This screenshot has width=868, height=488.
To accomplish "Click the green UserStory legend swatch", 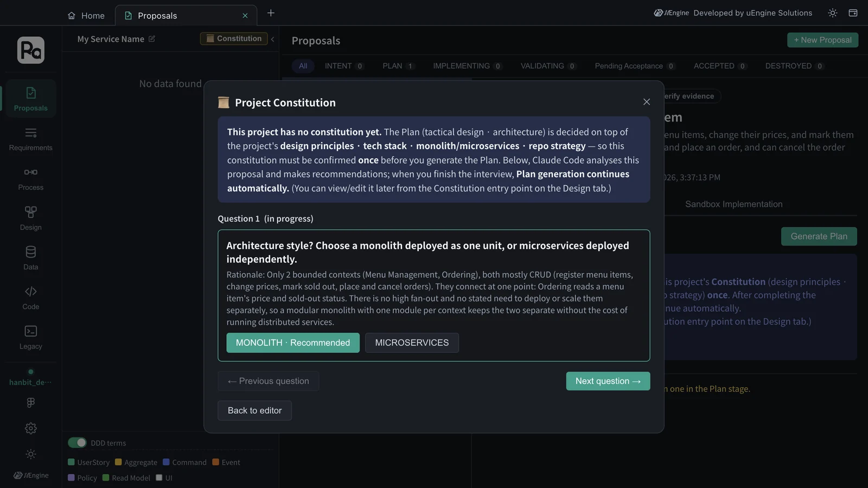I will [x=71, y=462].
